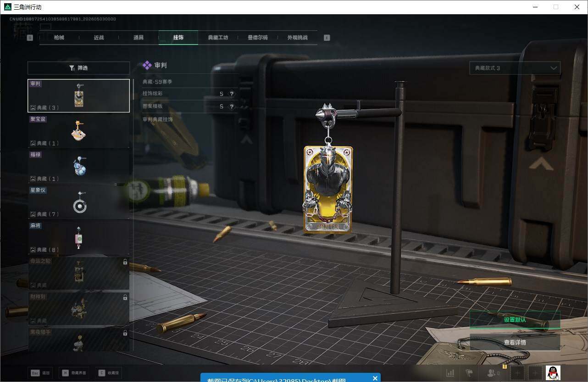
Task: Dismiss the screenshot saved notification
Action: 375,378
